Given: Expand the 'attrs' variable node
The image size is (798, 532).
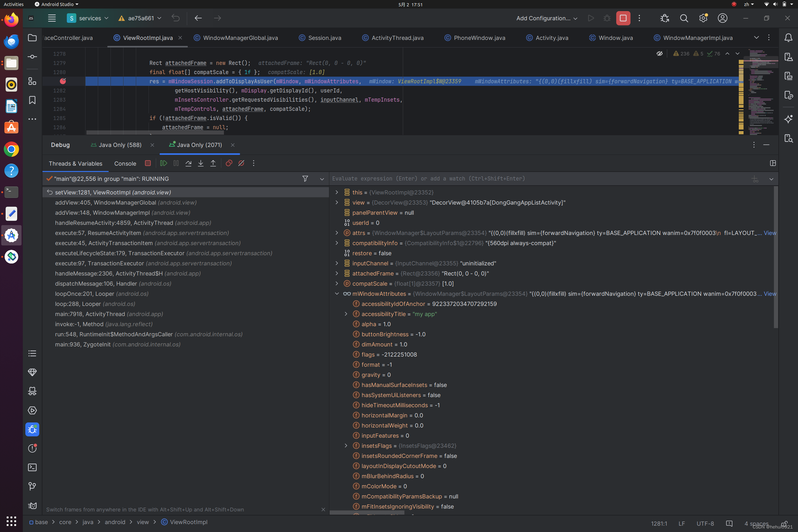Looking at the screenshot, I should [x=337, y=233].
